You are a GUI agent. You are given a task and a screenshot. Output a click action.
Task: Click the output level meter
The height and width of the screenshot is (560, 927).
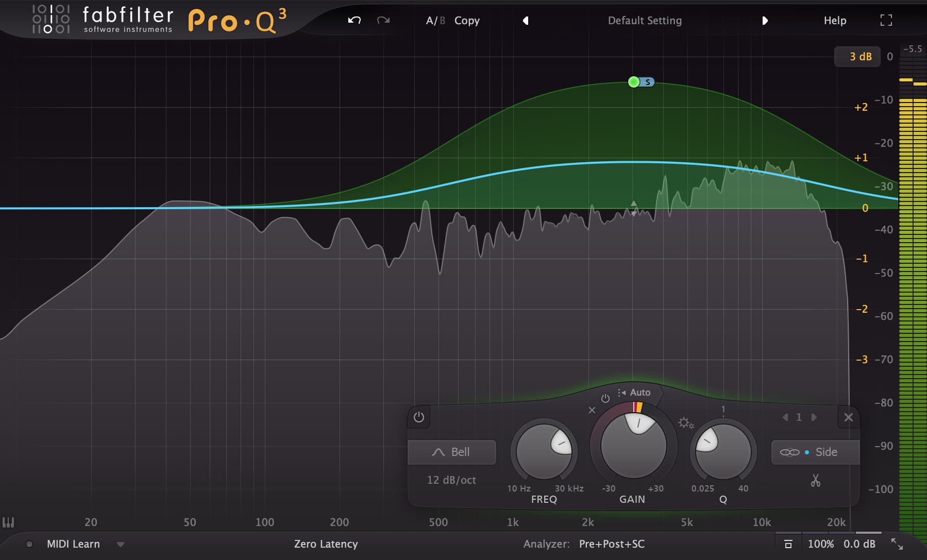(x=913, y=299)
